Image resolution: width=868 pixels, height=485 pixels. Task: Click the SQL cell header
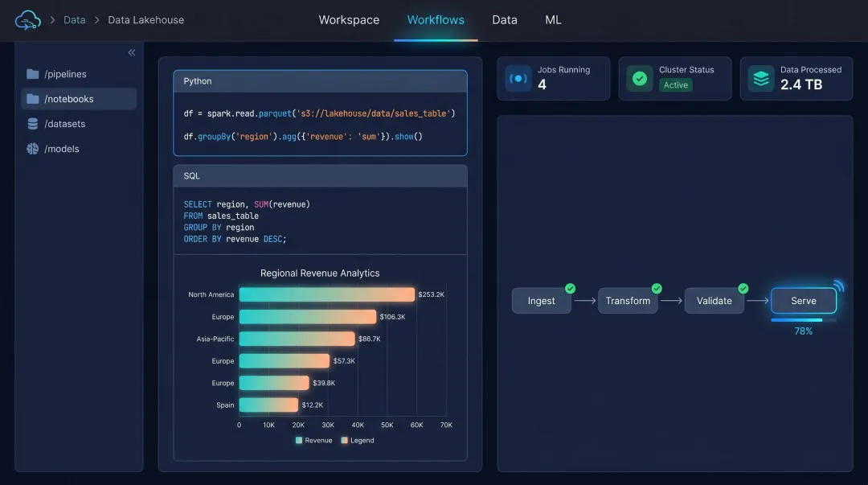[320, 175]
